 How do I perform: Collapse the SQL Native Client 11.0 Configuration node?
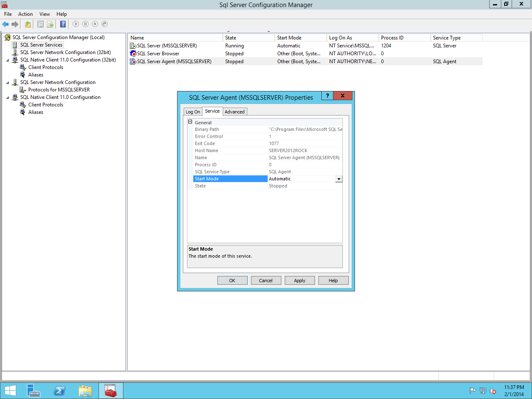pos(7,97)
